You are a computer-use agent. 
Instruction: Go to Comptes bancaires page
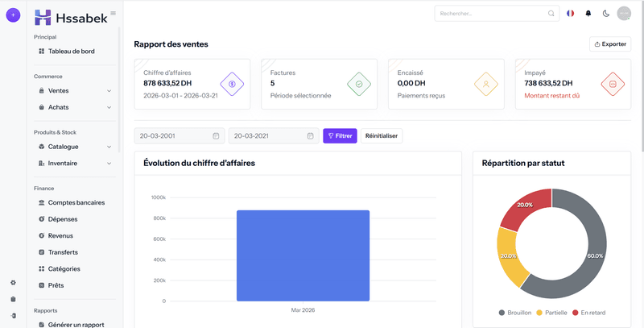(x=76, y=202)
